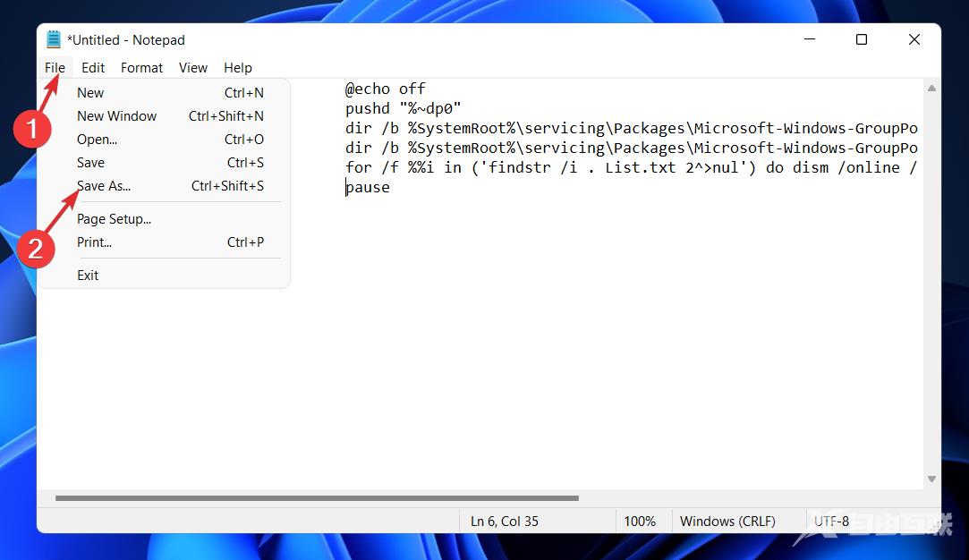Viewport: 969px width, 560px height.
Task: Choose New from the File menu
Action: (90, 93)
